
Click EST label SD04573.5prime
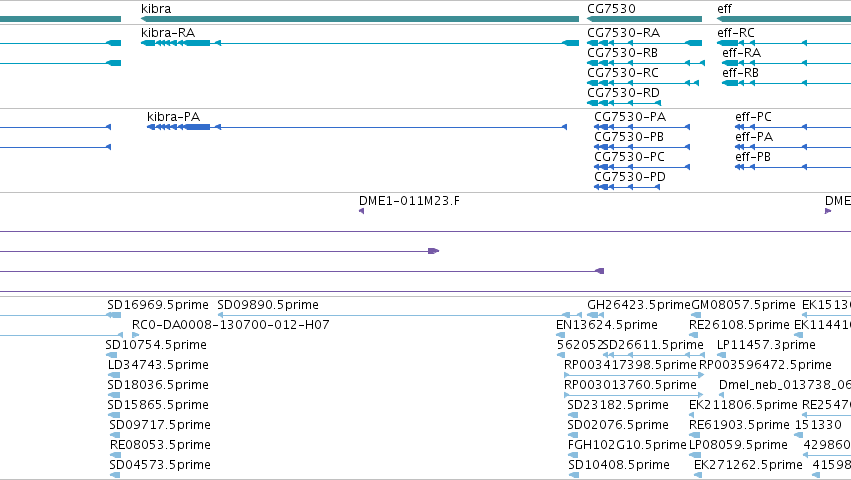point(160,465)
